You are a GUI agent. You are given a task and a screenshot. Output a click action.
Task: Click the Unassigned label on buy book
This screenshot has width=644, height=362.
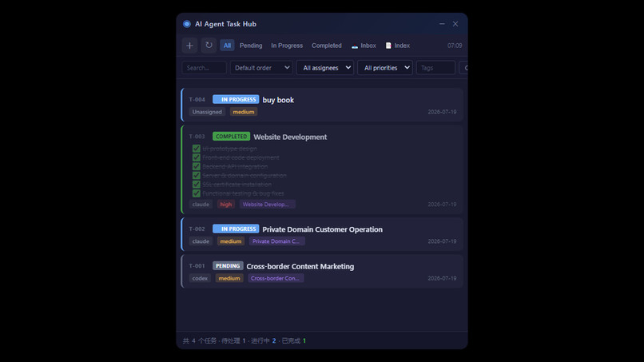pos(207,112)
